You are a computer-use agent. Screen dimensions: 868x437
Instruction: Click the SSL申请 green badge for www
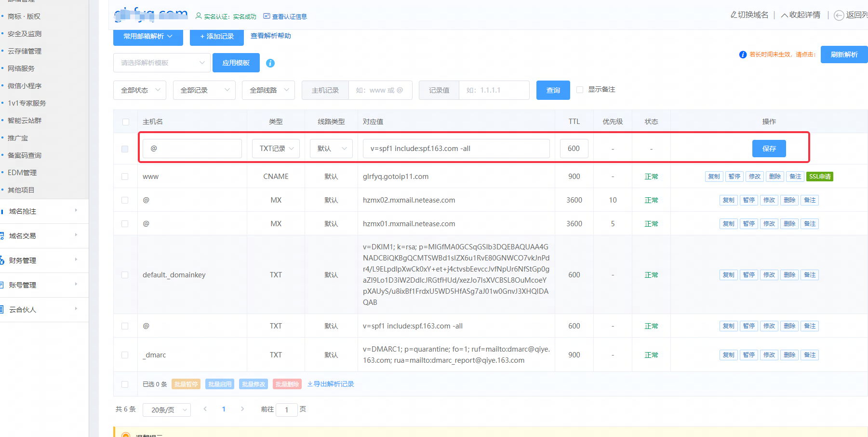[x=819, y=177]
